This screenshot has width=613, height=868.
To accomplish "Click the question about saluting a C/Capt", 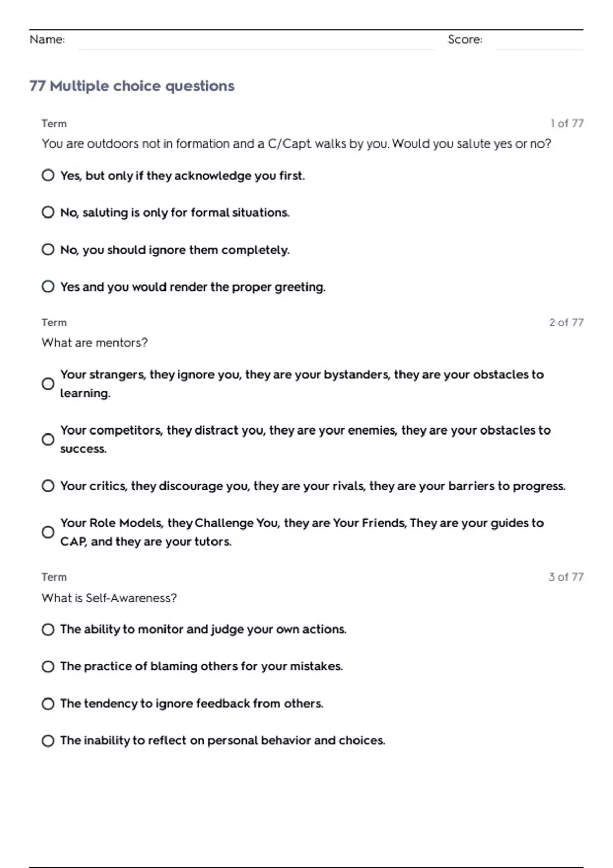I will click(x=296, y=144).
